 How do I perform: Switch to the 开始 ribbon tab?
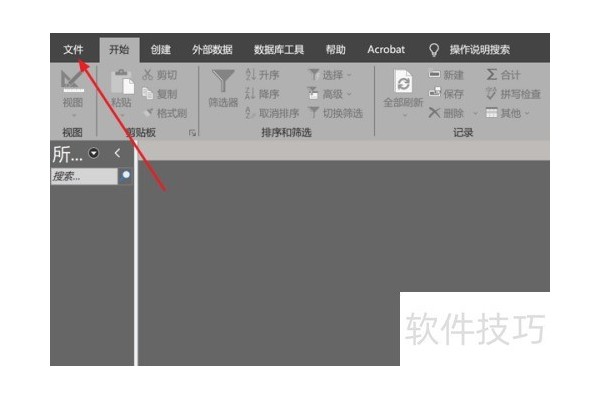point(119,50)
